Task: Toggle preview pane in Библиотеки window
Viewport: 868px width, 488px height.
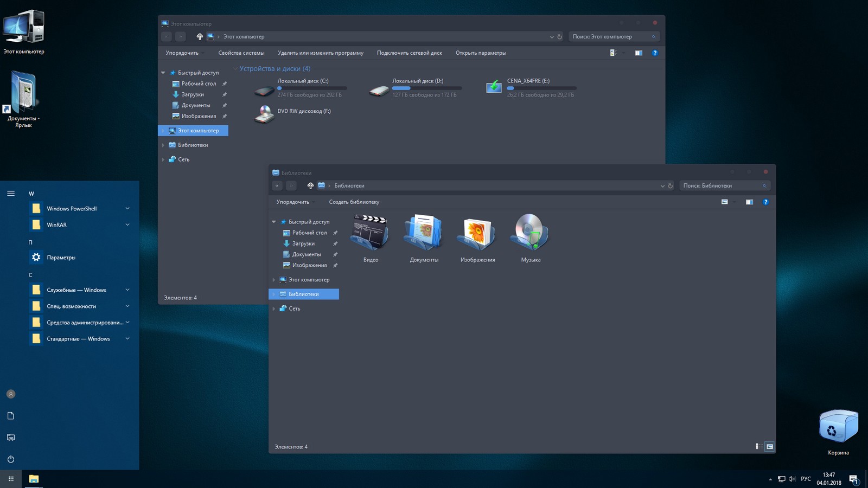Action: pos(749,202)
